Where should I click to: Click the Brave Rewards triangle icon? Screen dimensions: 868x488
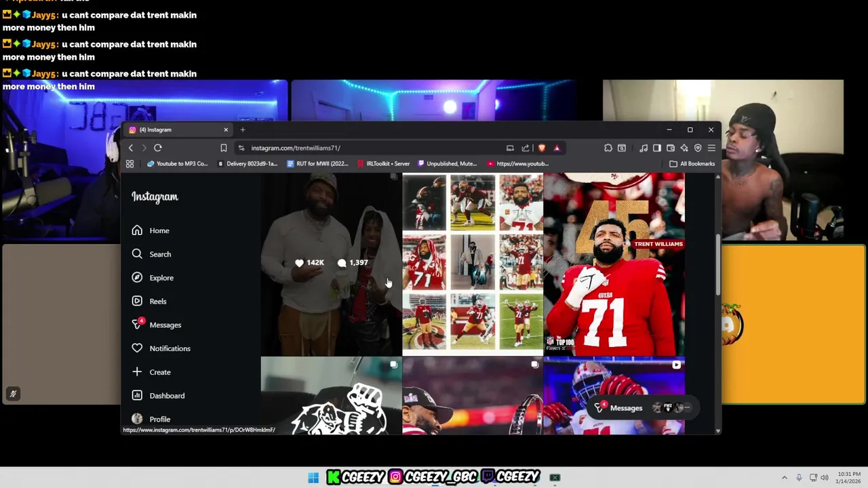tap(557, 148)
